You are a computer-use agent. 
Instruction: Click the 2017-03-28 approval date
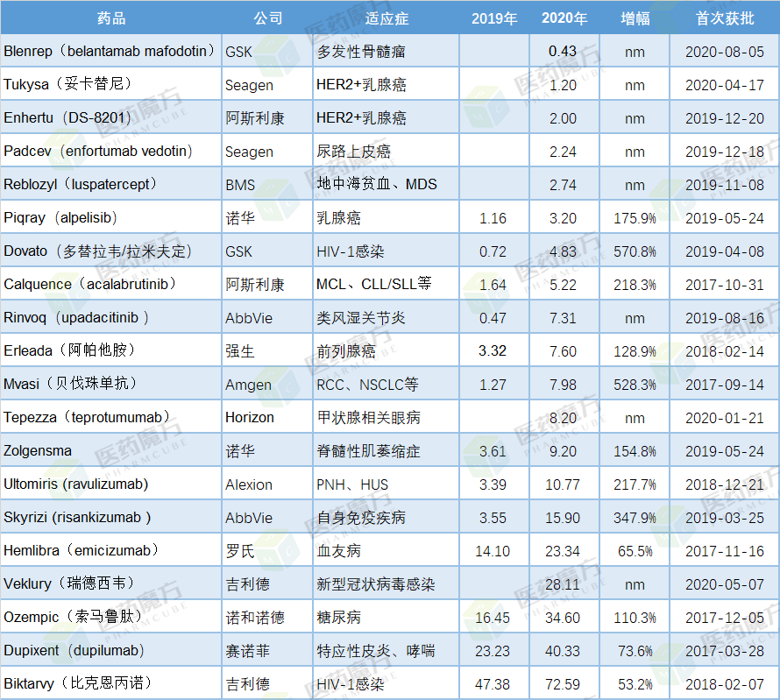[x=725, y=650]
